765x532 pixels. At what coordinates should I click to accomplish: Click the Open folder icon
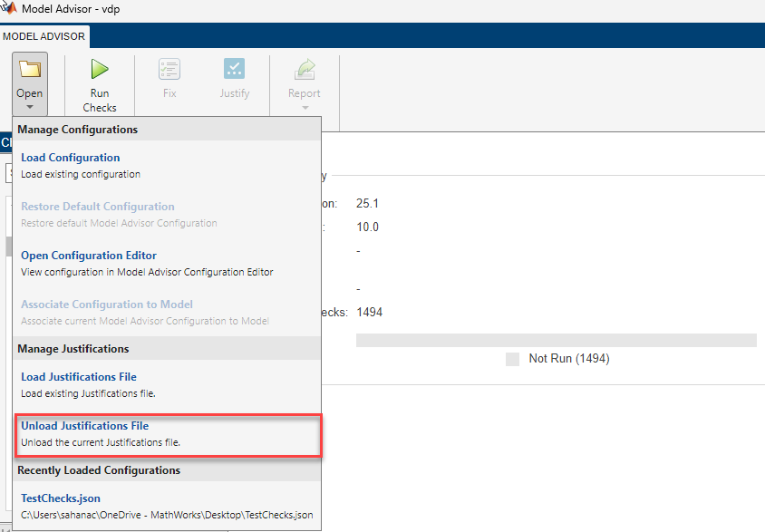coord(29,69)
